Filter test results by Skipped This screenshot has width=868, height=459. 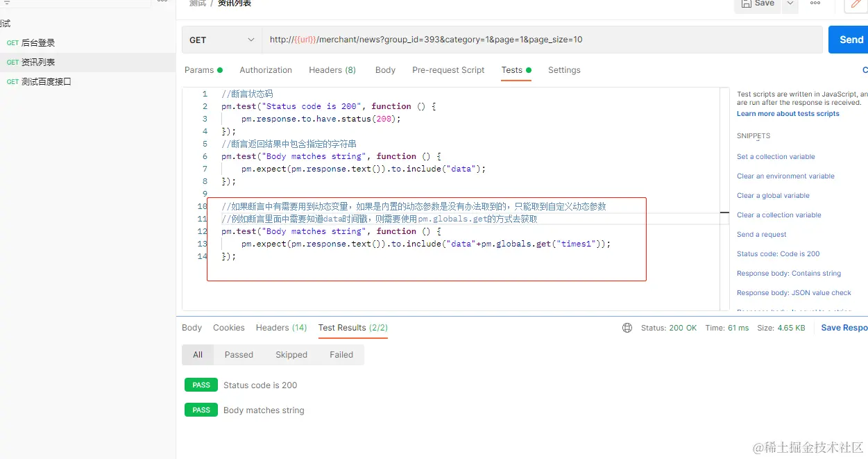click(291, 355)
